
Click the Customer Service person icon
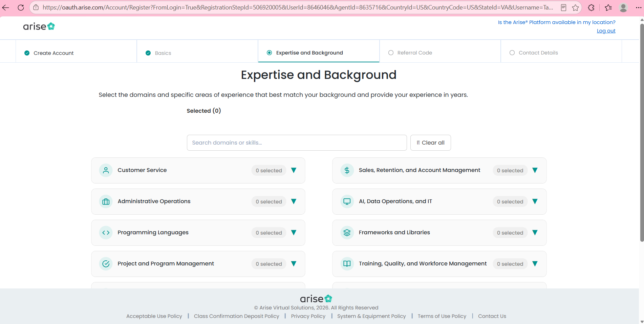(x=106, y=170)
